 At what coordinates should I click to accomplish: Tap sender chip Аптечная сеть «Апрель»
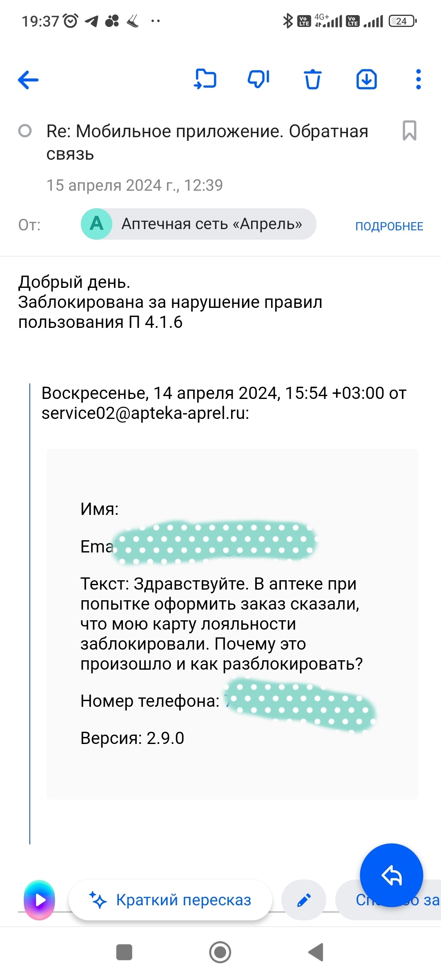[x=212, y=224]
